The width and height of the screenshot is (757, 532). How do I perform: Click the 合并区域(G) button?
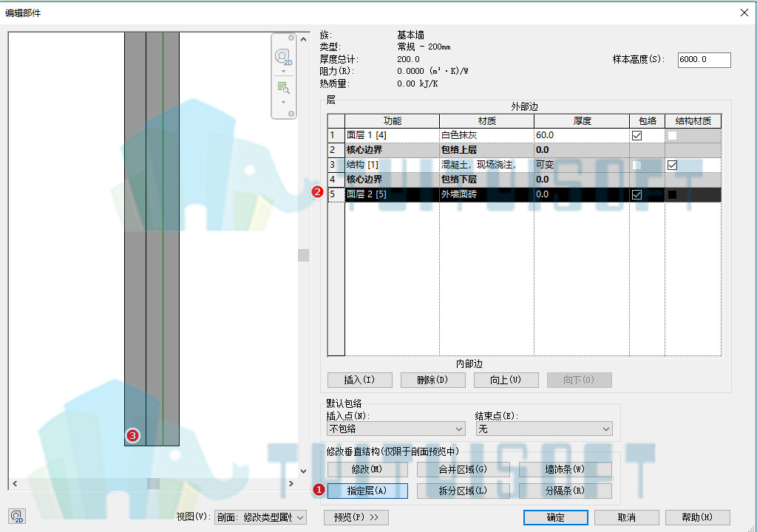coord(463,469)
